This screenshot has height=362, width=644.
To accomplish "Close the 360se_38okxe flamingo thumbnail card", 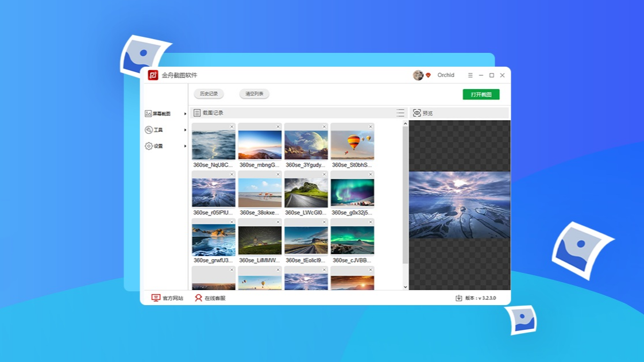I will [278, 174].
